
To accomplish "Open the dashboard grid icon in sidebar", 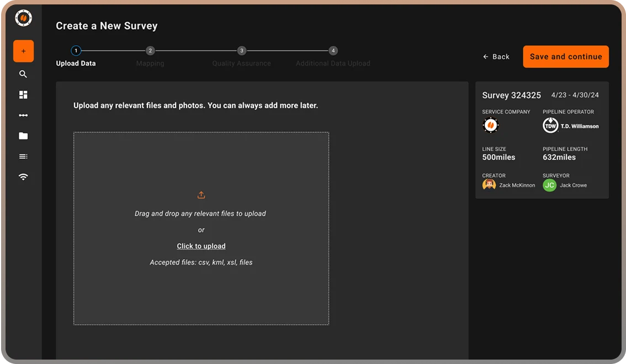I will click(x=23, y=94).
